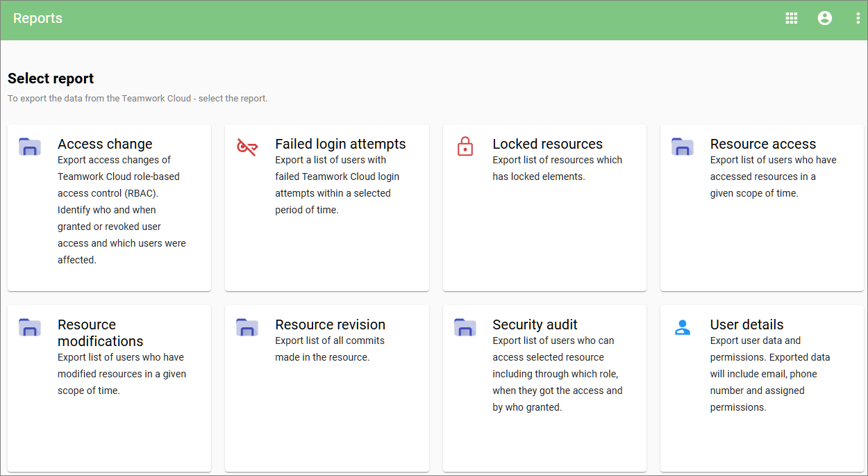This screenshot has width=868, height=476.
Task: Click the Security audit folder icon
Action: (465, 327)
